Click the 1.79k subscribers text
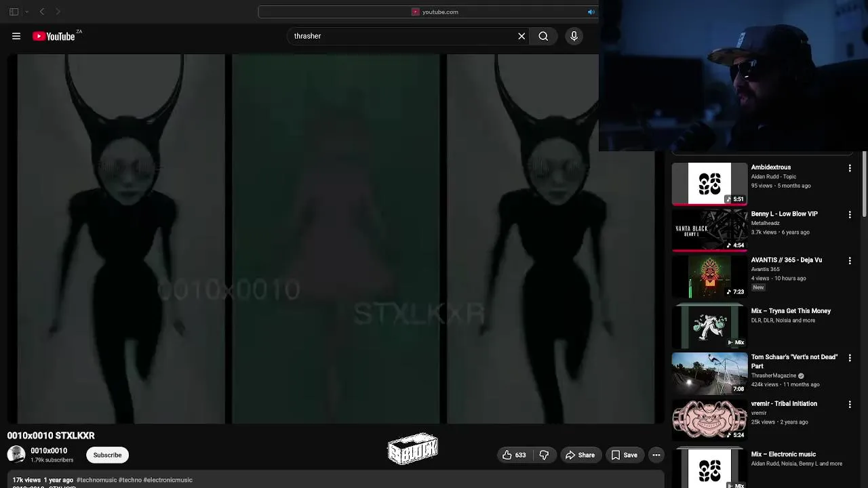868x488 pixels. pyautogui.click(x=52, y=460)
